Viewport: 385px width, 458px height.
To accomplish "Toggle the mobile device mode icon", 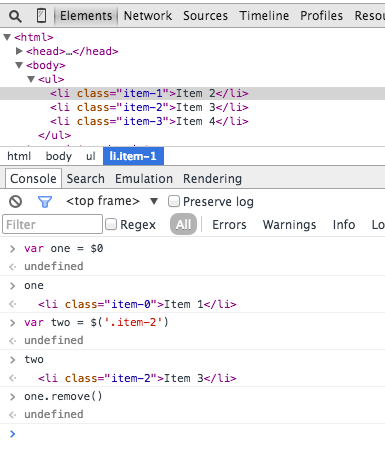I will tap(41, 16).
